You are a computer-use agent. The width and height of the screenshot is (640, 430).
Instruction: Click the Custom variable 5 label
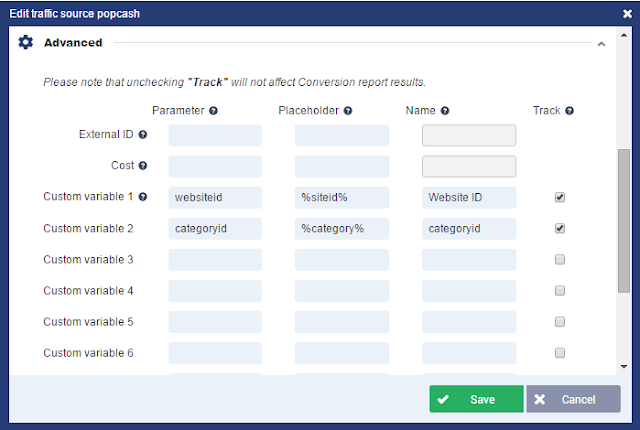[x=88, y=322]
